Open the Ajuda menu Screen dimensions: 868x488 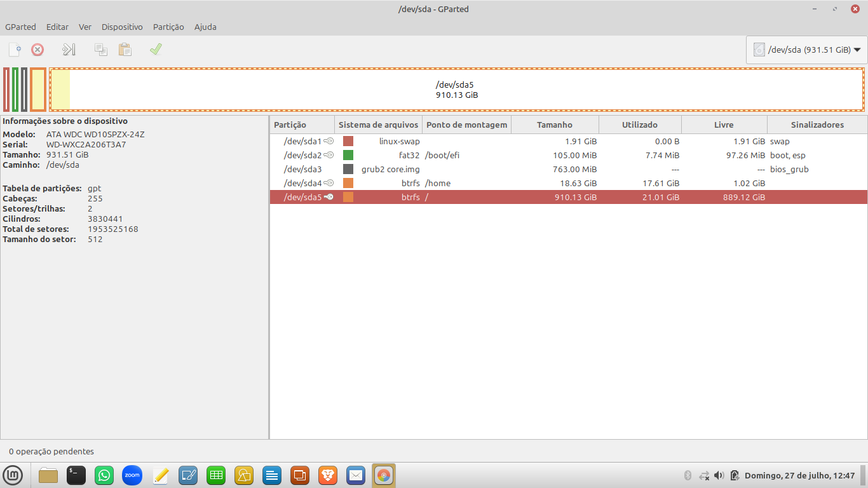205,27
